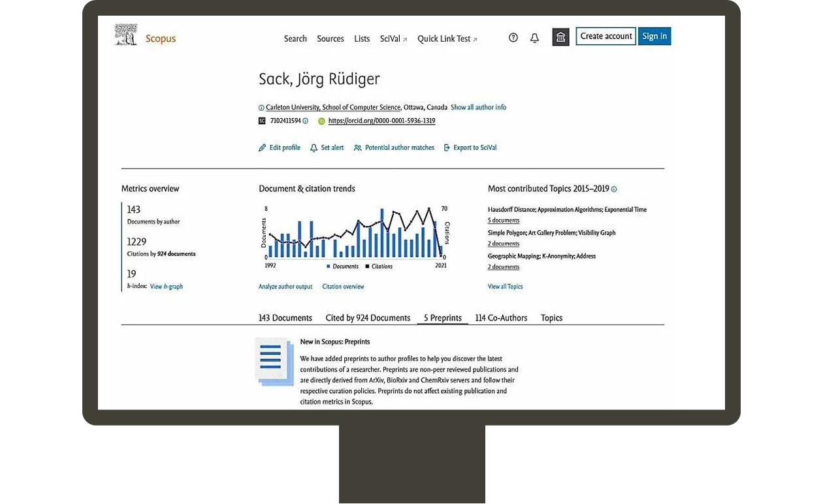Viewport: 823px width, 504px height.
Task: Click the Create account button
Action: point(605,36)
